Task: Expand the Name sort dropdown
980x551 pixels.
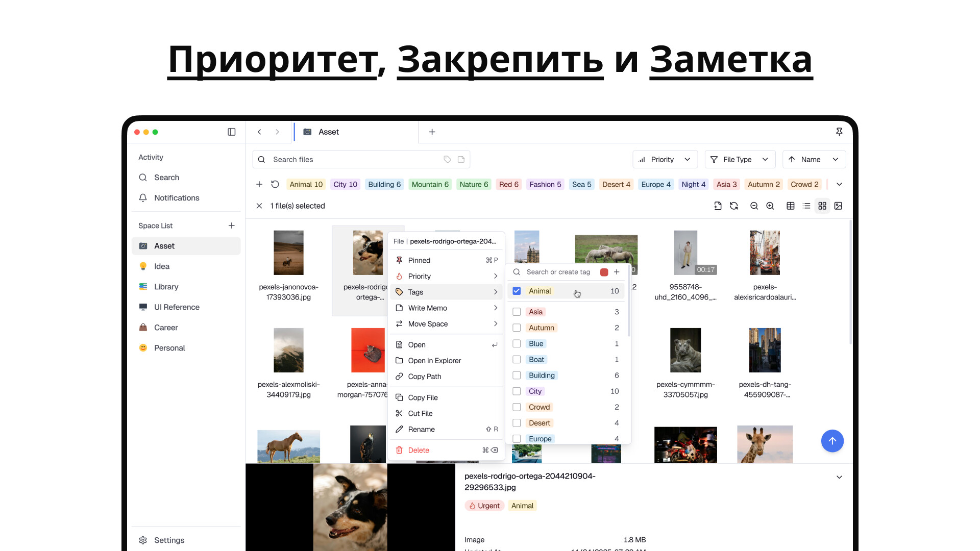Action: click(814, 160)
